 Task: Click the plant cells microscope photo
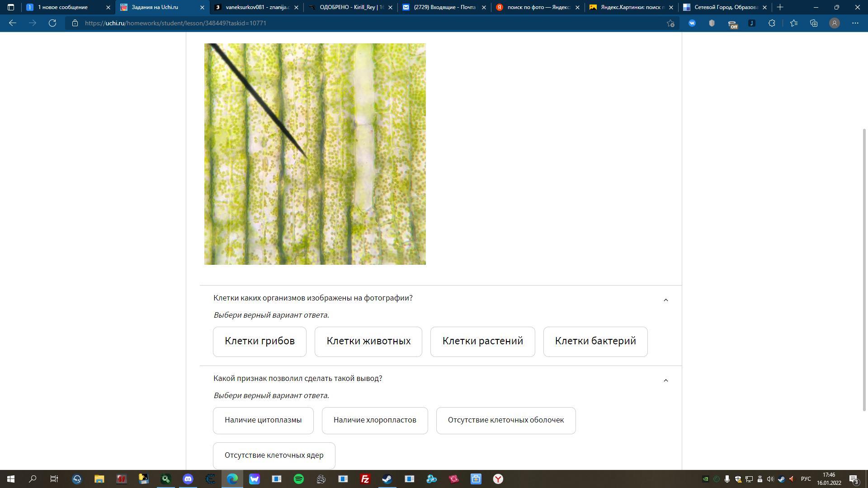coord(315,154)
